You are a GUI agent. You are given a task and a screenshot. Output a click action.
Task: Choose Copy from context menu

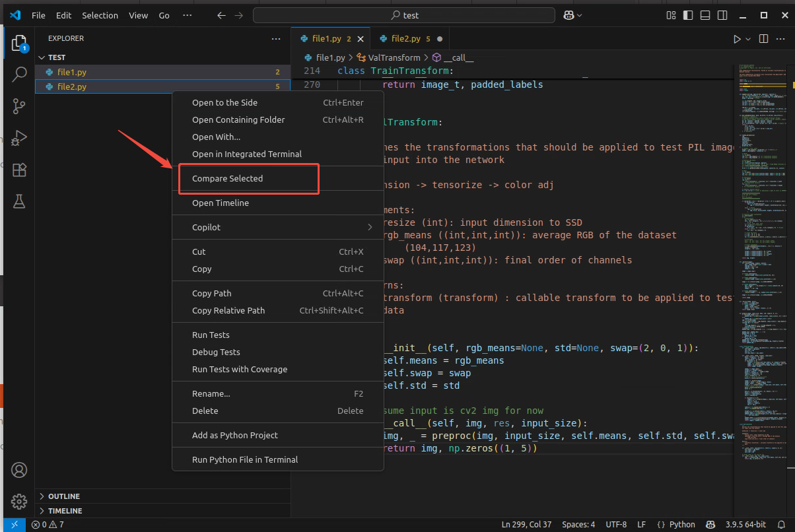[278, 269]
